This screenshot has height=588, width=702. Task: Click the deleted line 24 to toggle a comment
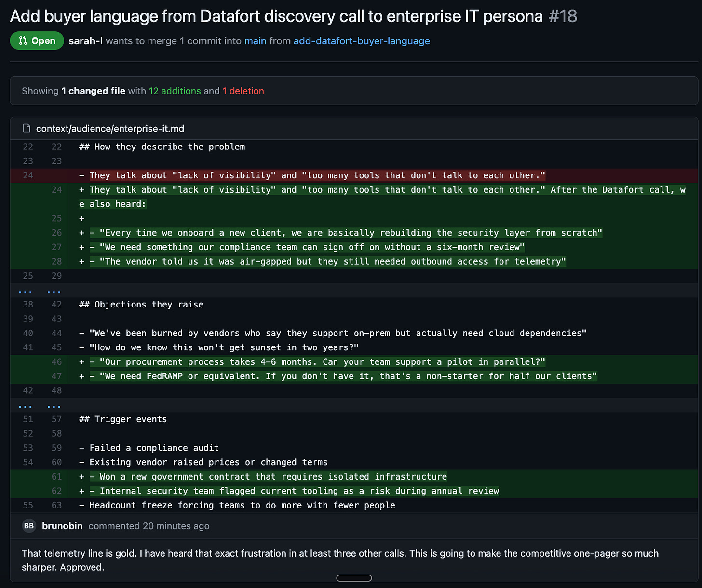pos(27,175)
